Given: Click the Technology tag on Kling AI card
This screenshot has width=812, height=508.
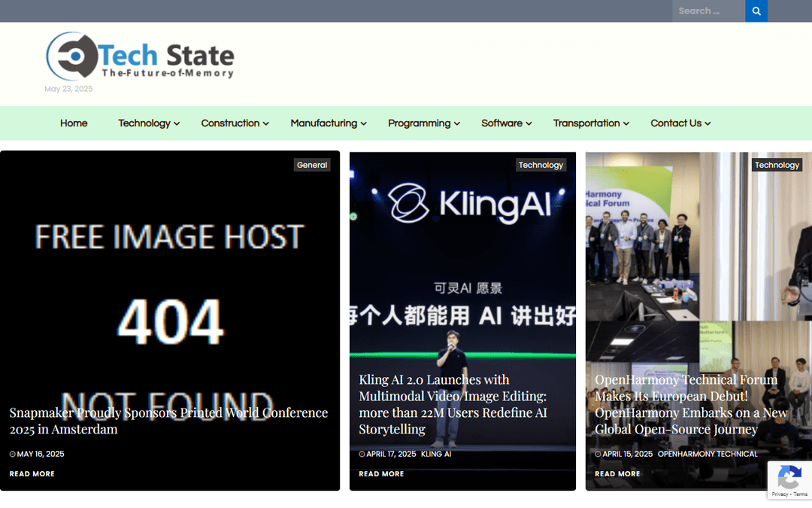Looking at the screenshot, I should [541, 165].
